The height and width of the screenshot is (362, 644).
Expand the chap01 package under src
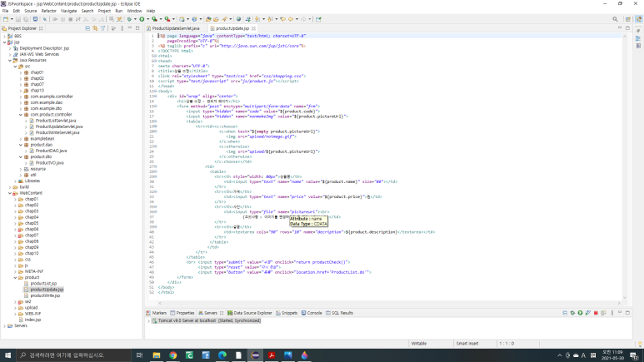(x=21, y=72)
